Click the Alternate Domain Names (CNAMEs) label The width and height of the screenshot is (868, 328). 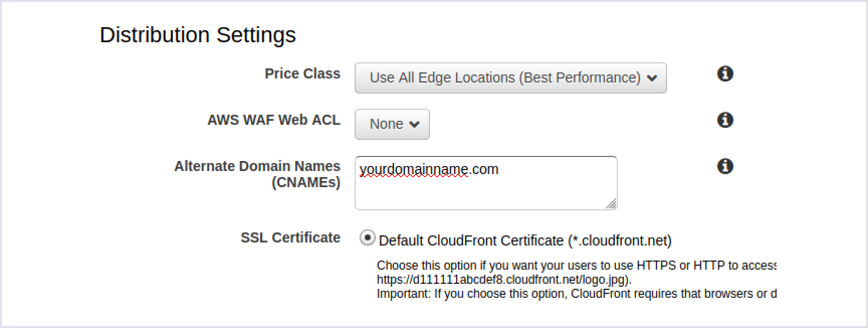pos(257,174)
